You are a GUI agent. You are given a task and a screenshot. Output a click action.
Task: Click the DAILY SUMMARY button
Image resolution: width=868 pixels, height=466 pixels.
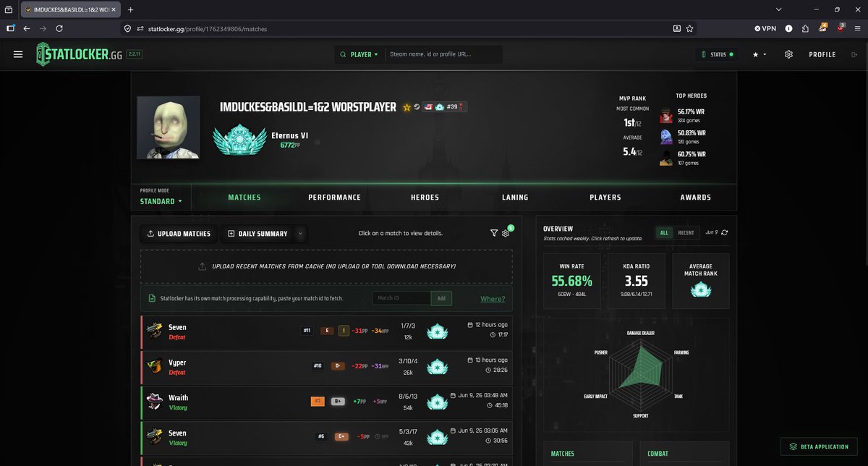258,234
